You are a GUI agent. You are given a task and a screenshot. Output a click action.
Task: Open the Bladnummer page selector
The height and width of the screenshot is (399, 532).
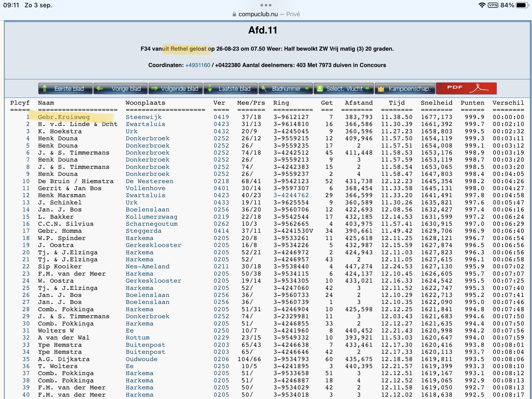[286, 89]
